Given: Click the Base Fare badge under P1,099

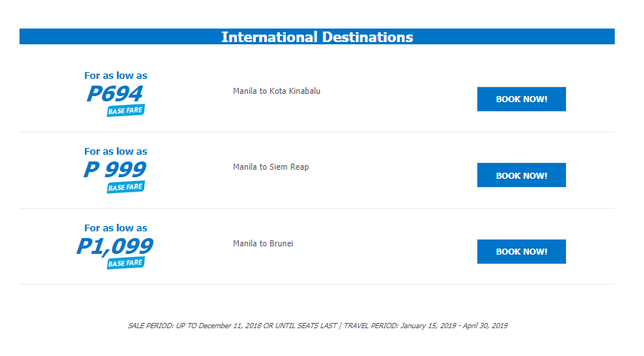Looking at the screenshot, I should [125, 263].
